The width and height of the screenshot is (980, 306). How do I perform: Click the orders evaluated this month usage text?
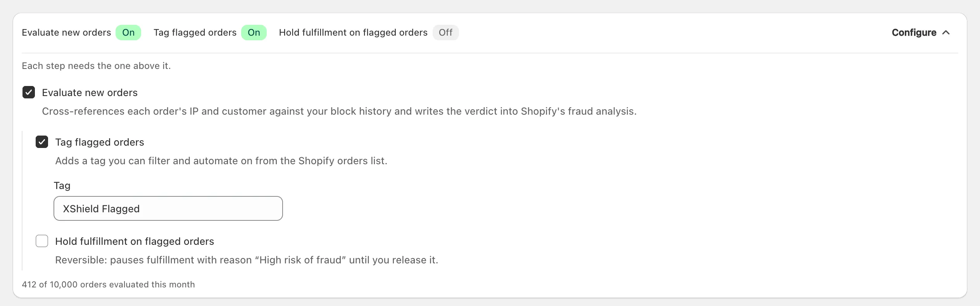pyautogui.click(x=108, y=284)
